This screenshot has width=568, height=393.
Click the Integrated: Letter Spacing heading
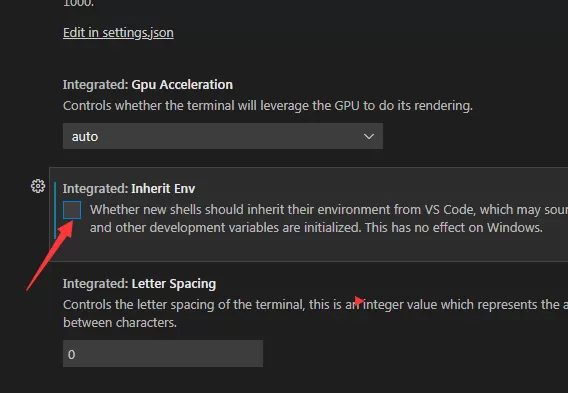point(139,284)
